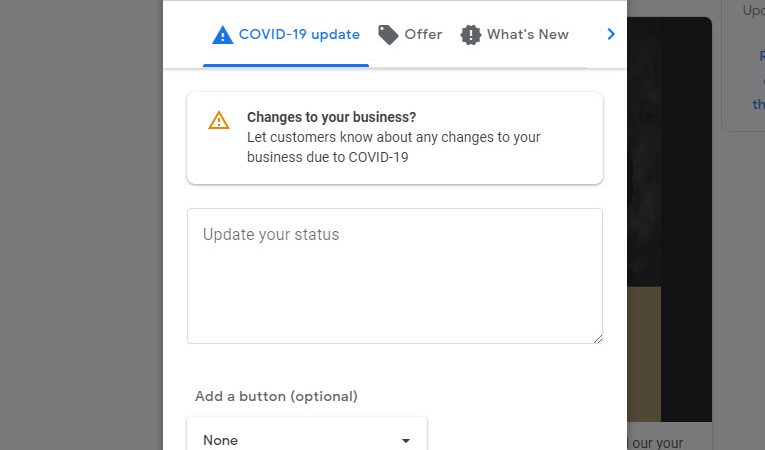Expand the dropdown using its caret arrow
Screen dimensions: 765x450
406,441
